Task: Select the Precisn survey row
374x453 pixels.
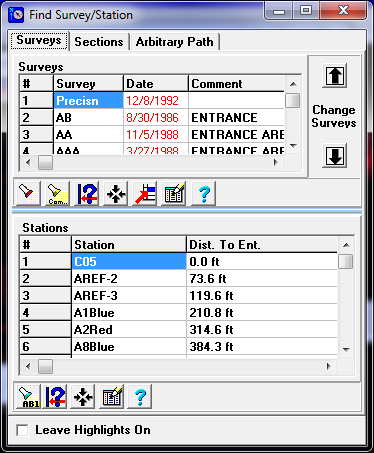Action: click(x=88, y=101)
